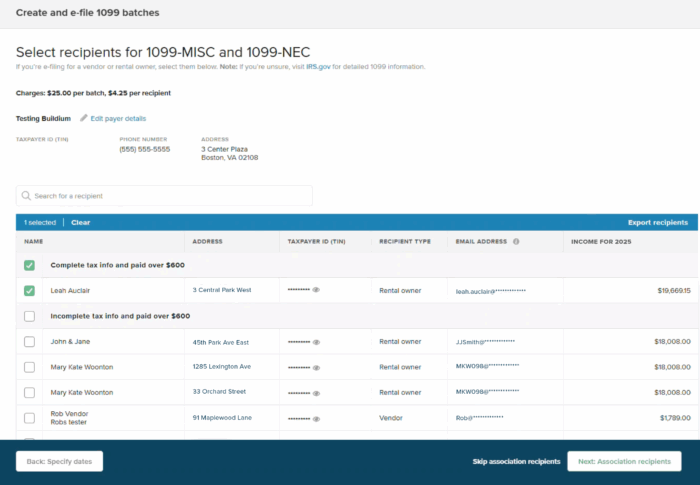Tick the Rob Vendor checkbox
700x485 pixels.
pos(29,418)
